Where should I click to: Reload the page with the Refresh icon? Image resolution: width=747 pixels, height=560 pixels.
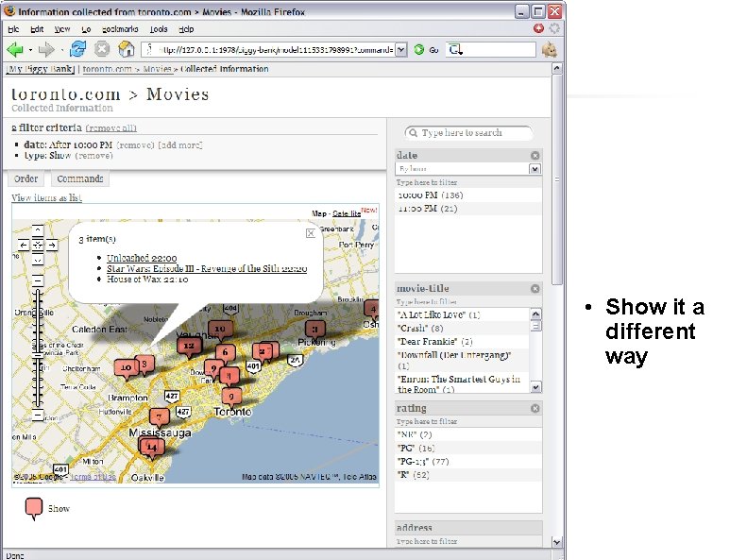pos(77,49)
